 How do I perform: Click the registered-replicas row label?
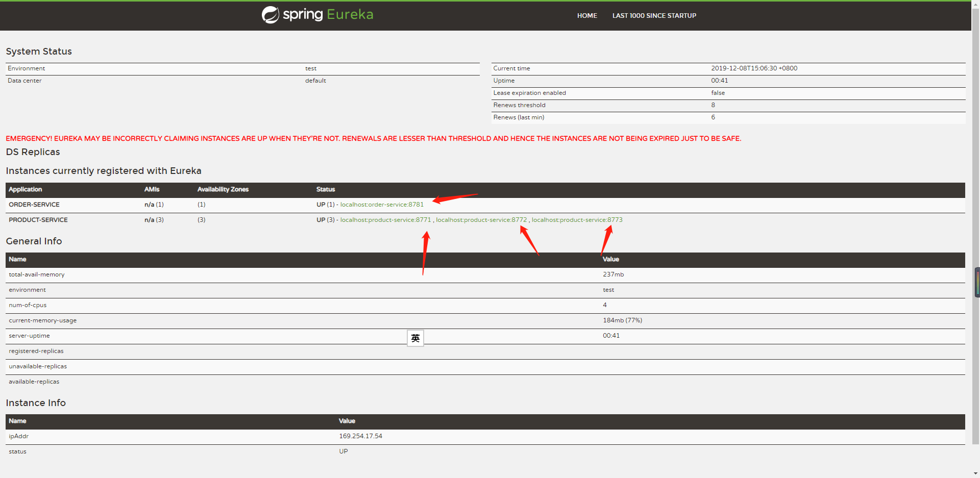(x=36, y=351)
